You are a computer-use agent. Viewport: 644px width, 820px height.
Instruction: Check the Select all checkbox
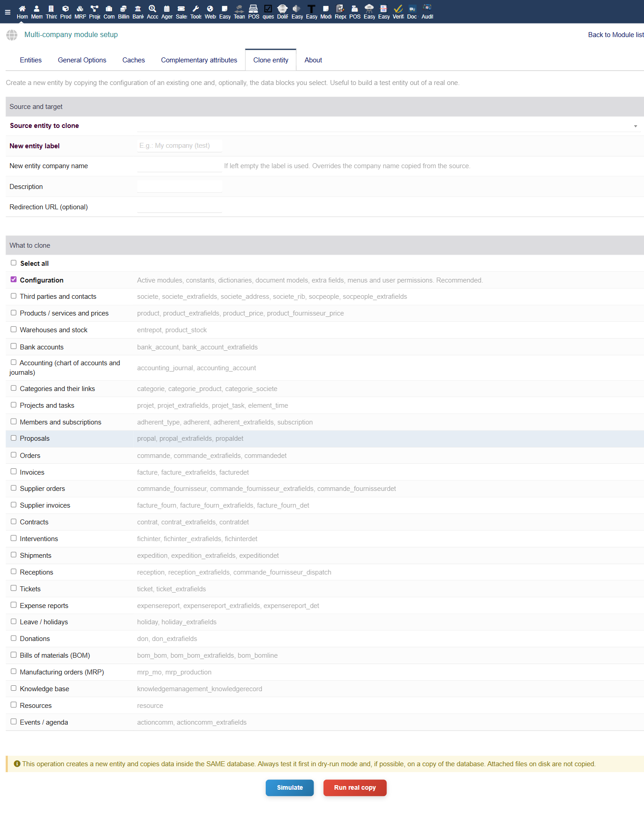(14, 263)
